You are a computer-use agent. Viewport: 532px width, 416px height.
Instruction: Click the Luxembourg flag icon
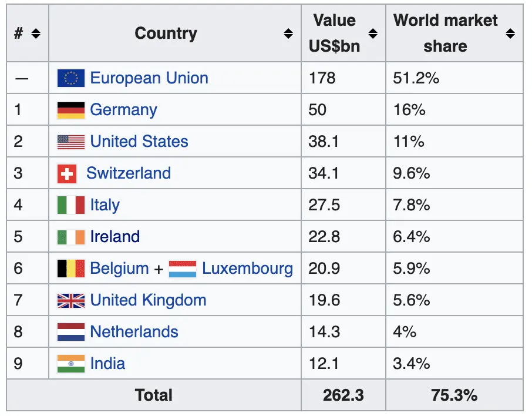point(183,269)
